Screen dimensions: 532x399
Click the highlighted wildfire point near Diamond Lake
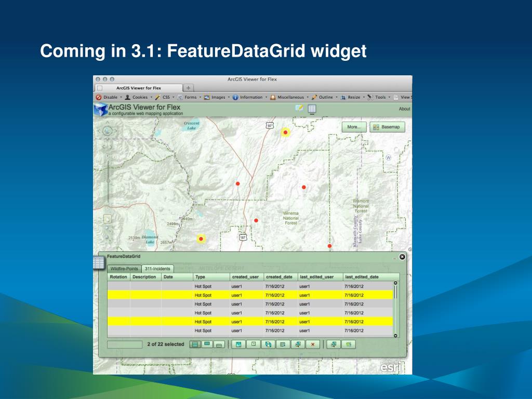tap(201, 239)
